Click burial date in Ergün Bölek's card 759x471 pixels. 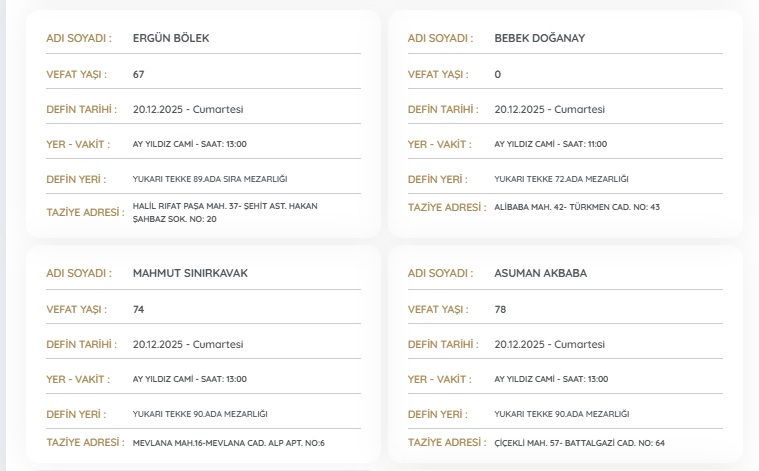click(188, 110)
